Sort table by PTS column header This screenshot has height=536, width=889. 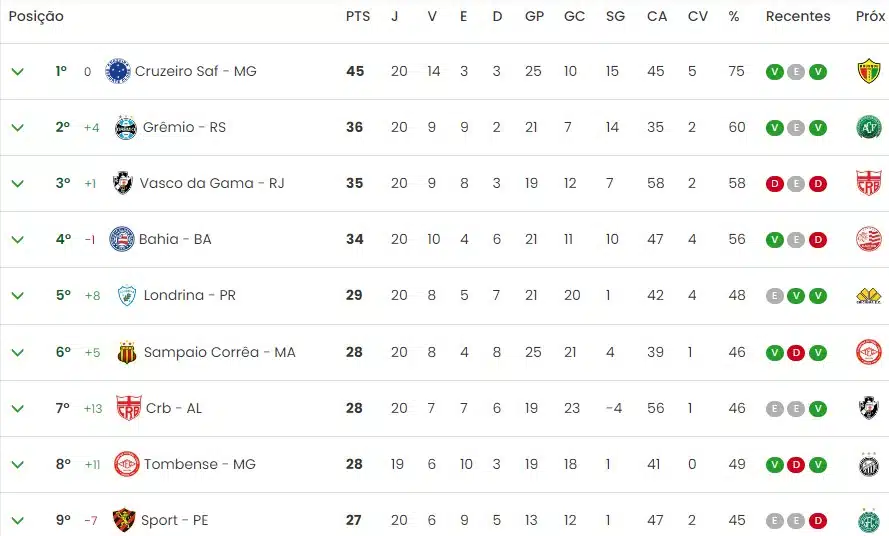tap(357, 17)
